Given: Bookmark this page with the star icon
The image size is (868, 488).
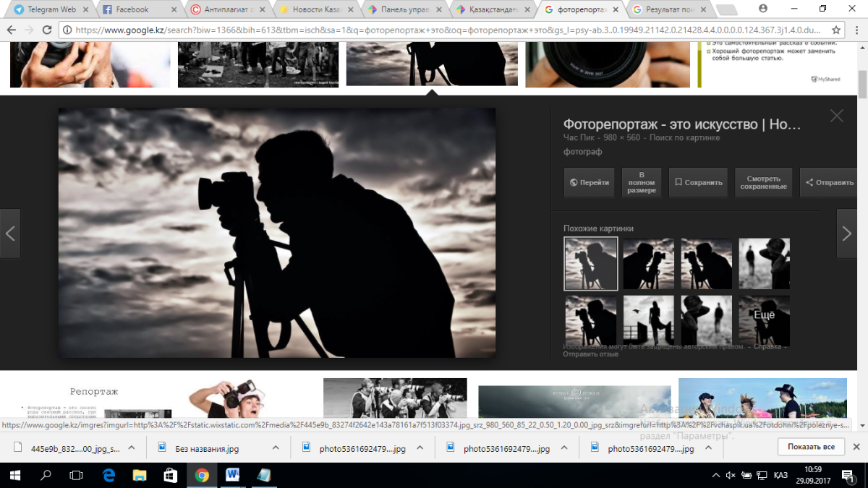Looking at the screenshot, I should 836,30.
